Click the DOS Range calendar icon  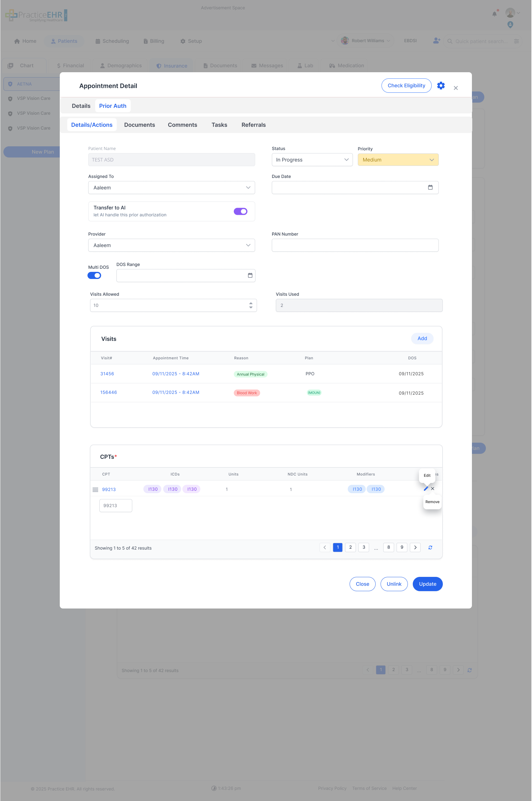(x=250, y=275)
